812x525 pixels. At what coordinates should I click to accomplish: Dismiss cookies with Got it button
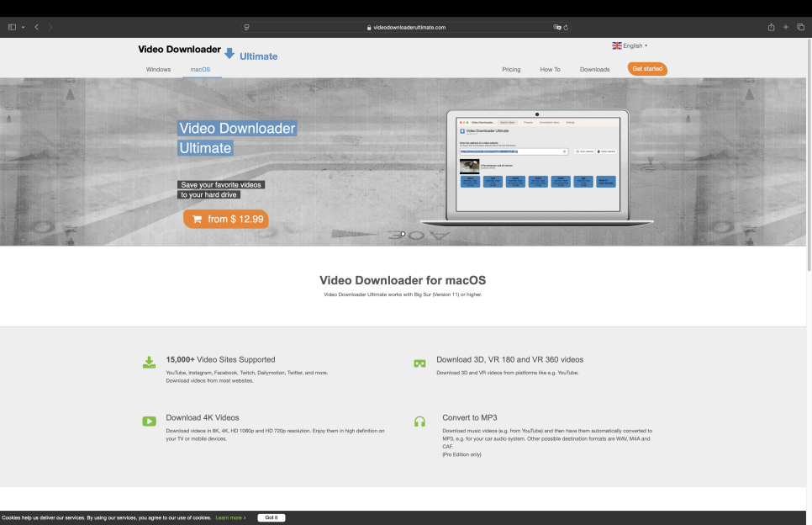pyautogui.click(x=272, y=517)
